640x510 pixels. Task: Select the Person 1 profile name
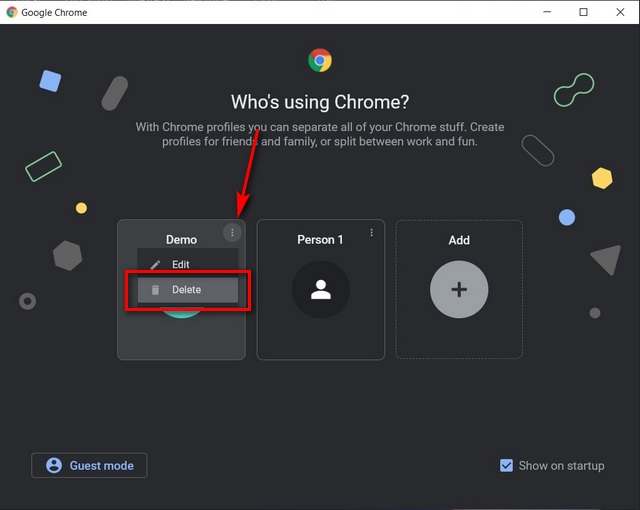pos(320,239)
